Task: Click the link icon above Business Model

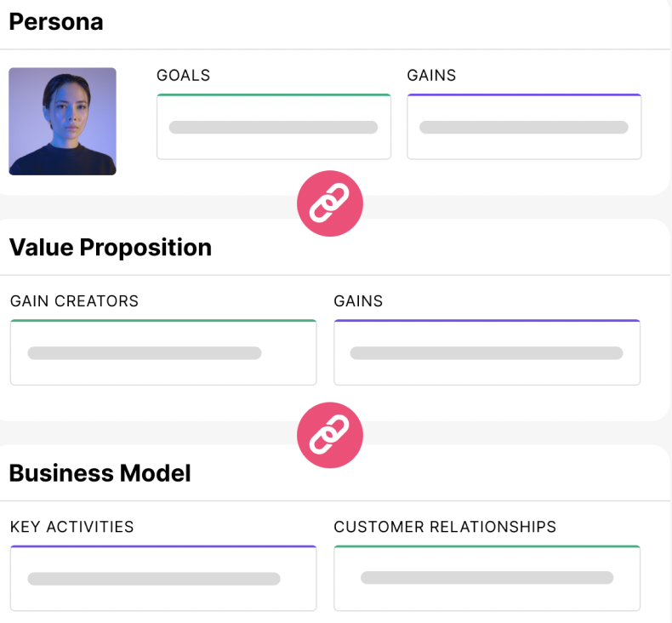Action: click(329, 436)
